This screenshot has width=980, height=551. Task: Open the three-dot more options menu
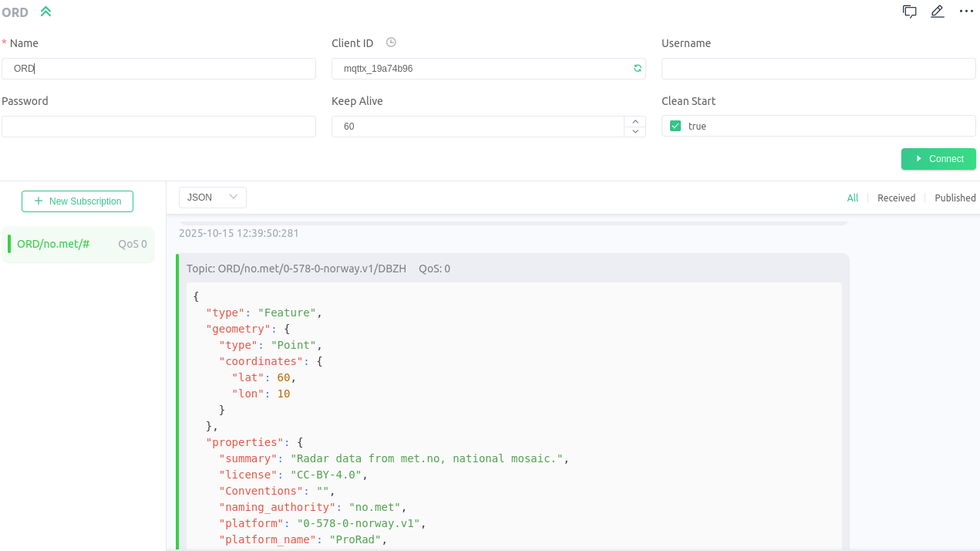[966, 12]
